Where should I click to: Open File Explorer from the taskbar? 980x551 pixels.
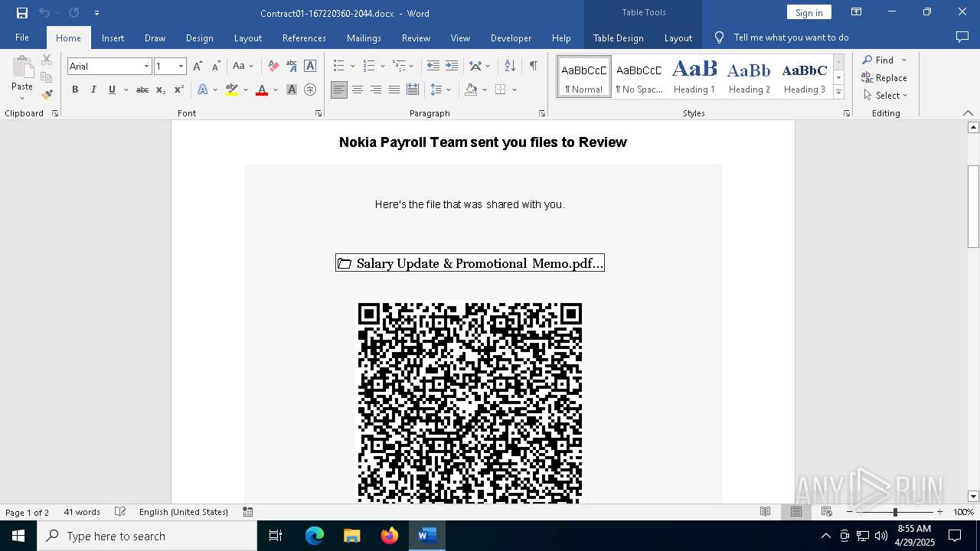[352, 536]
